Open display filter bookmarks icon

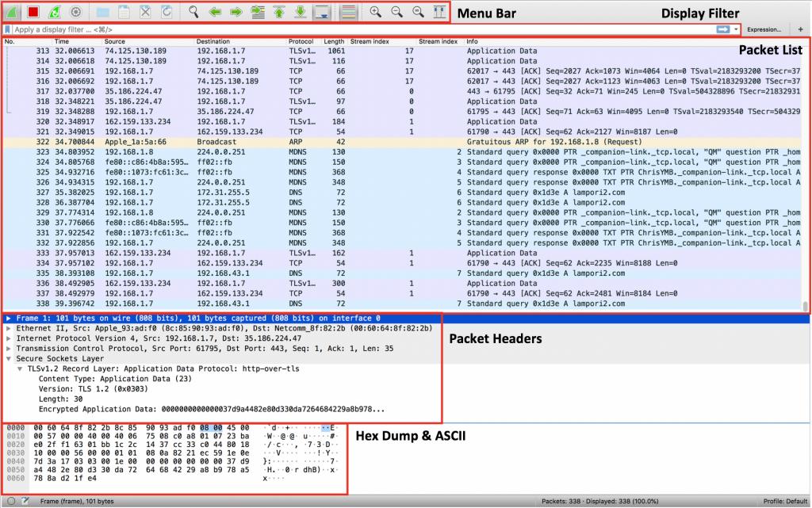[7, 29]
